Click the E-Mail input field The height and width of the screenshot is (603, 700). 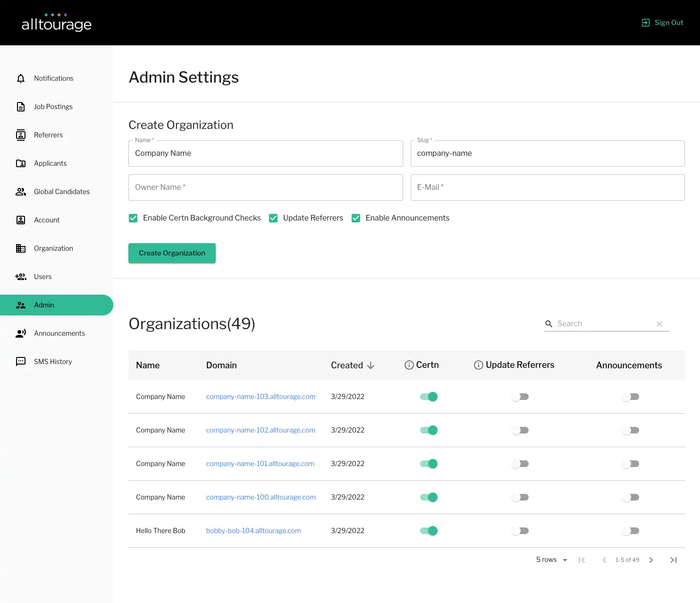click(x=548, y=187)
